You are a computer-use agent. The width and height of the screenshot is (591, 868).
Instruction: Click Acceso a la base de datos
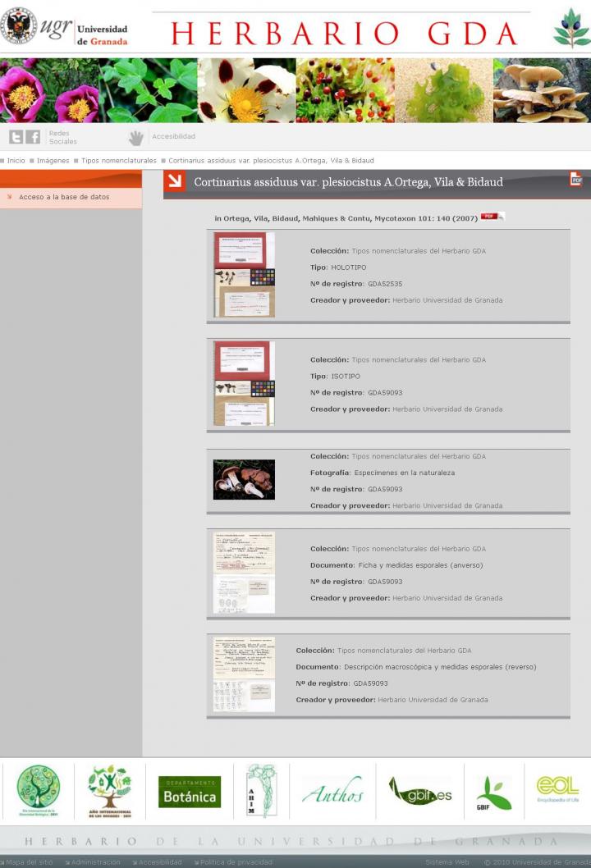[64, 197]
